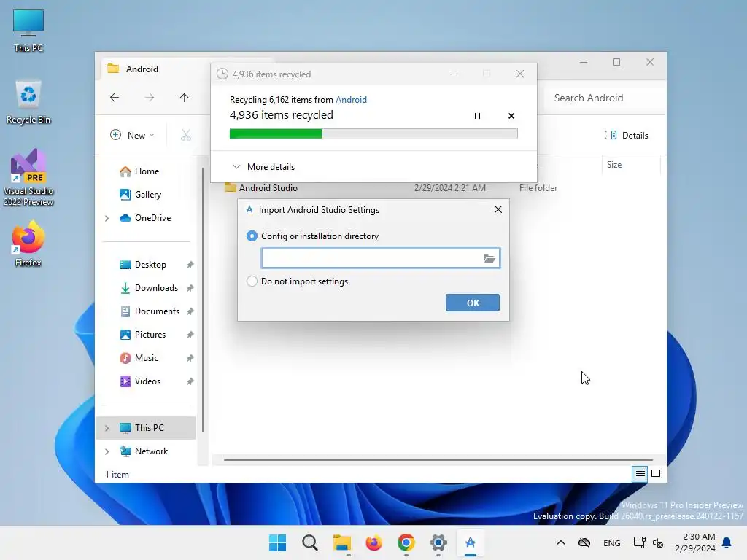Go to Documents quick access folder
Viewport: 747px width, 560px height.
pos(149,311)
